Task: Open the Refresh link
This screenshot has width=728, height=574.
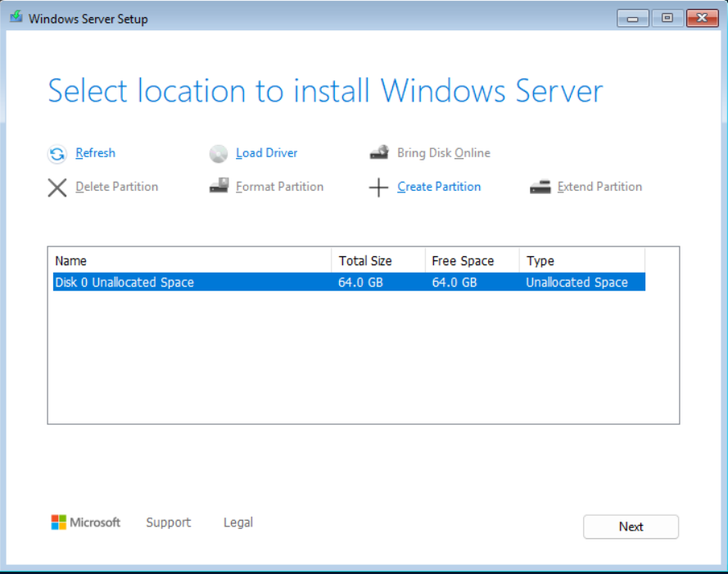Action: coord(95,153)
